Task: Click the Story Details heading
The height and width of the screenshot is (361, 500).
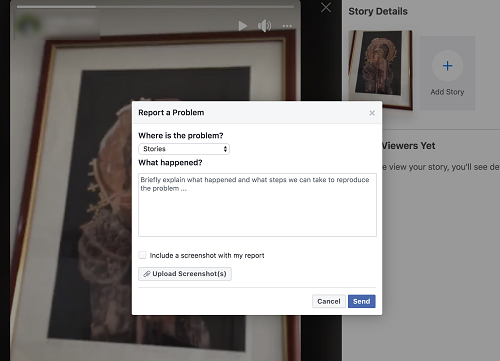Action: pyautogui.click(x=378, y=11)
